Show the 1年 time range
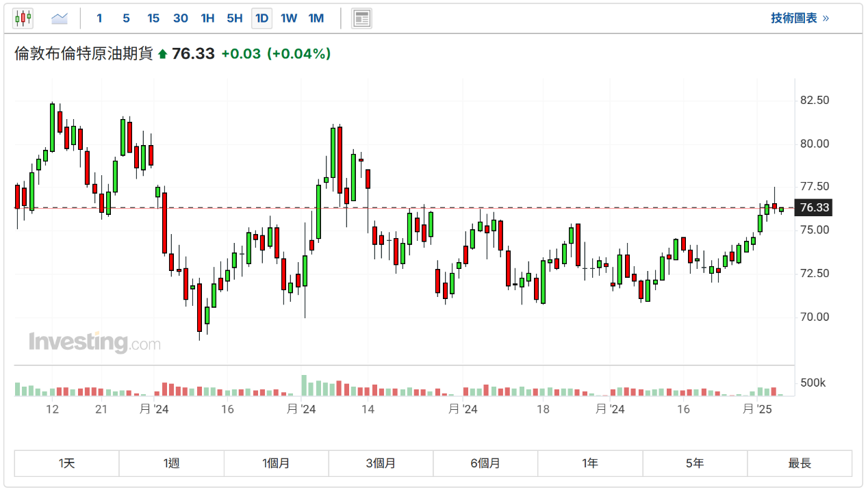Viewport: 868px width, 492px height. (x=590, y=463)
